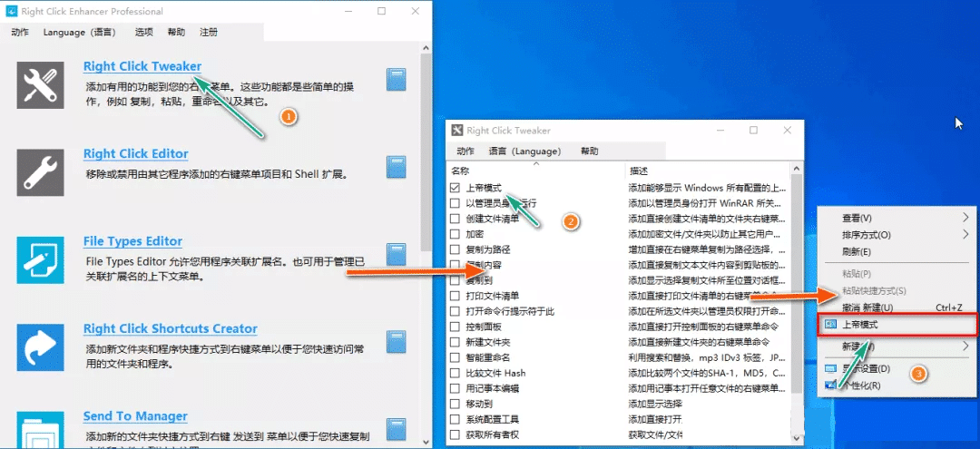This screenshot has height=449, width=980.
Task: Click the blue book icon beside Right Click Shortcuts Creator
Action: point(396,342)
